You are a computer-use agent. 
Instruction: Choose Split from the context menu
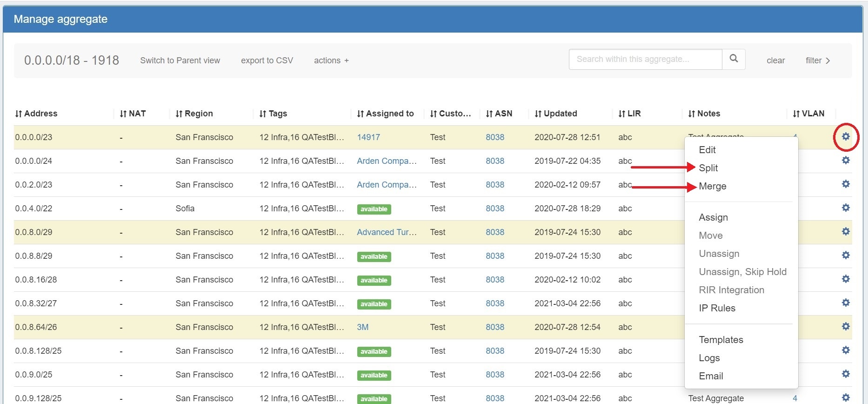coord(708,168)
